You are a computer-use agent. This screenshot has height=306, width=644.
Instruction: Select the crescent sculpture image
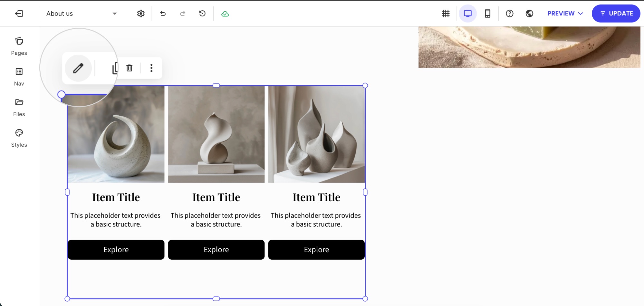click(116, 134)
